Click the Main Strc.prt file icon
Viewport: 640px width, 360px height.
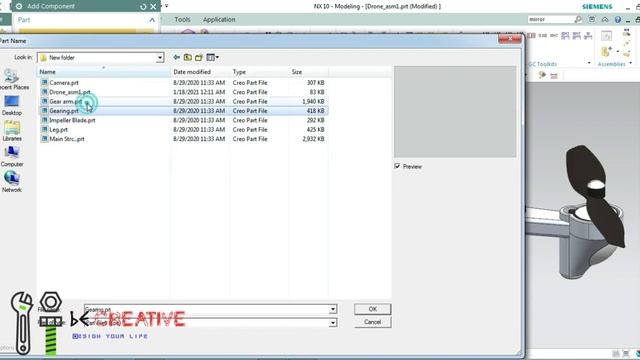[44, 139]
